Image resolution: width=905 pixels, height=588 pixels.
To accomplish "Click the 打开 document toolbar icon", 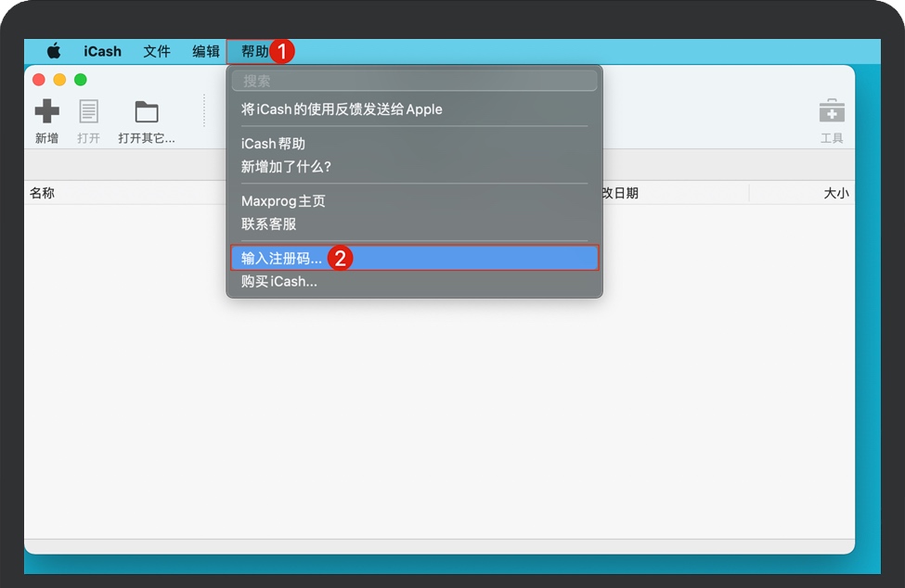I will [x=88, y=111].
